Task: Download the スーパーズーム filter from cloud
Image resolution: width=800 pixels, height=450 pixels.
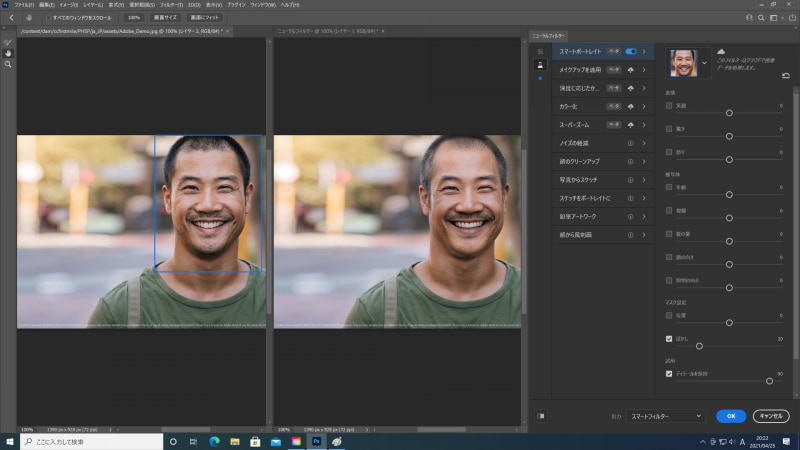Action: tap(631, 125)
